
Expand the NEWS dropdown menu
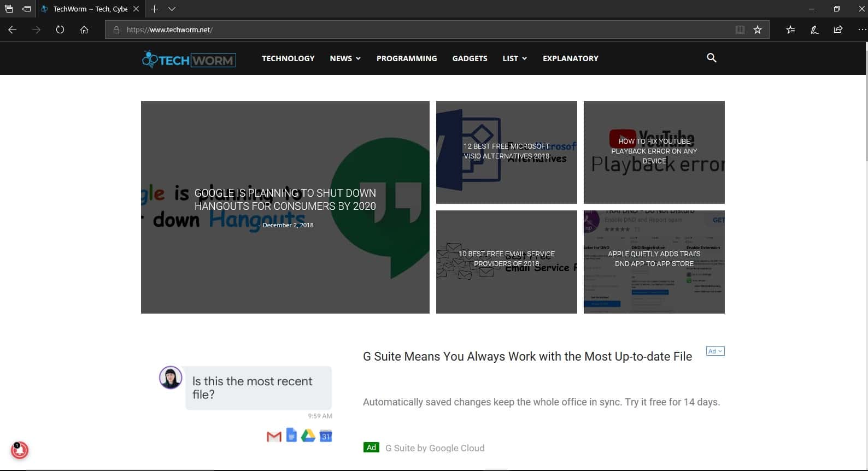pos(345,58)
